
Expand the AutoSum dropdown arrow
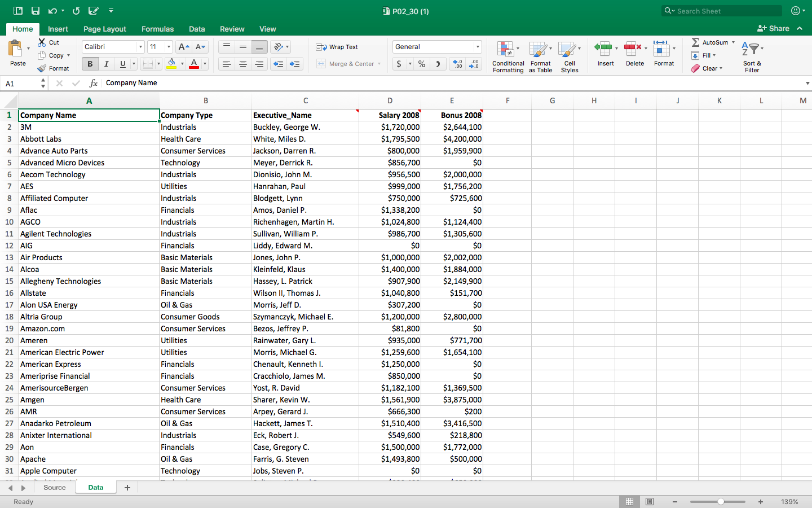(733, 42)
